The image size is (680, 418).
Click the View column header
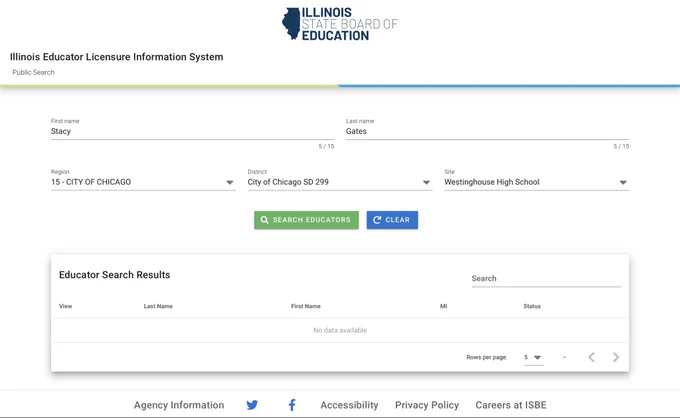[x=65, y=306]
